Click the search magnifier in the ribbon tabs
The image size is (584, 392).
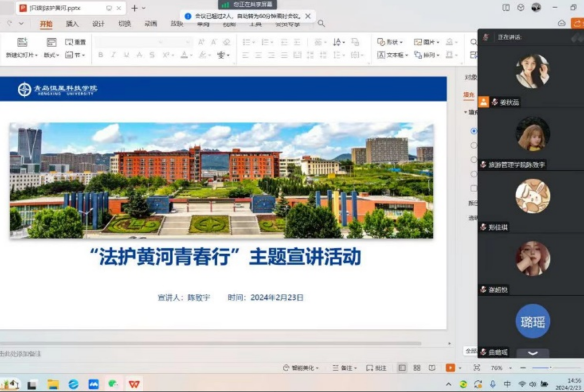[321, 24]
